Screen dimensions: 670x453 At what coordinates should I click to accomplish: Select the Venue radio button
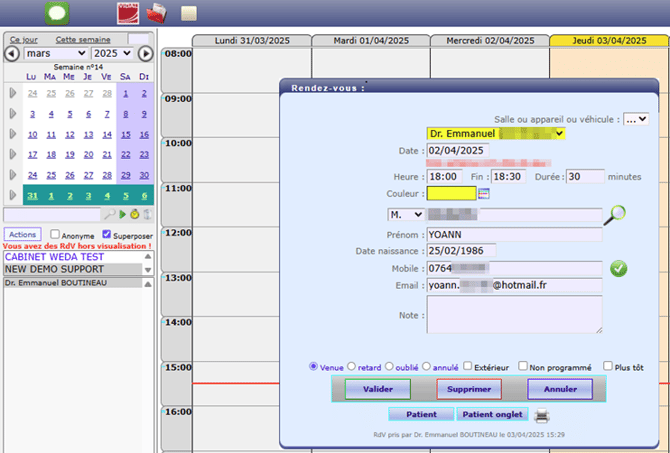pyautogui.click(x=313, y=366)
